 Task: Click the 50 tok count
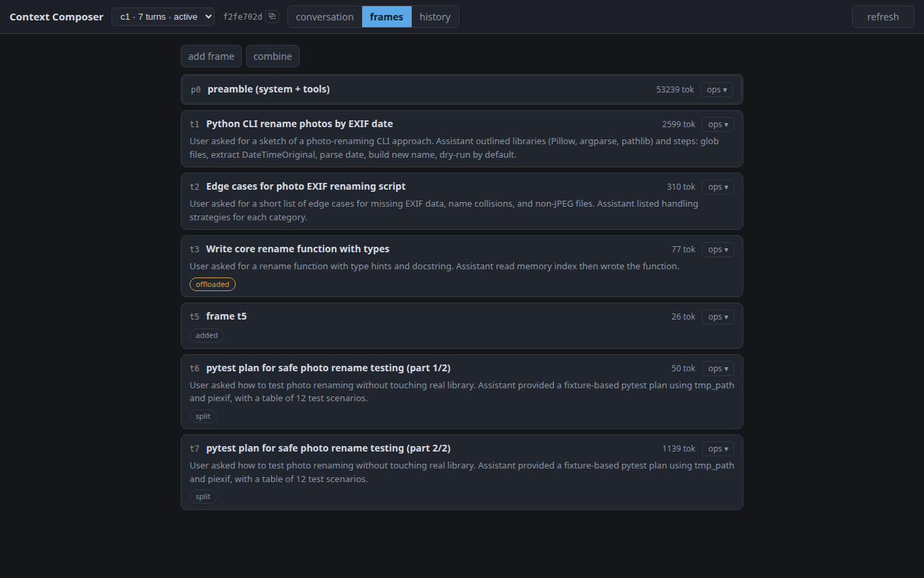click(683, 369)
